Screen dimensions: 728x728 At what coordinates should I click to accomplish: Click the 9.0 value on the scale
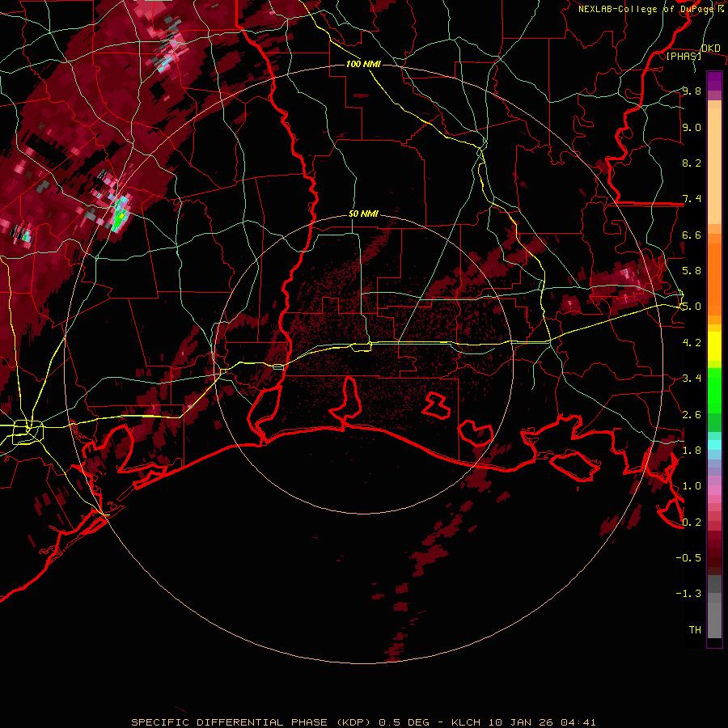pos(692,127)
